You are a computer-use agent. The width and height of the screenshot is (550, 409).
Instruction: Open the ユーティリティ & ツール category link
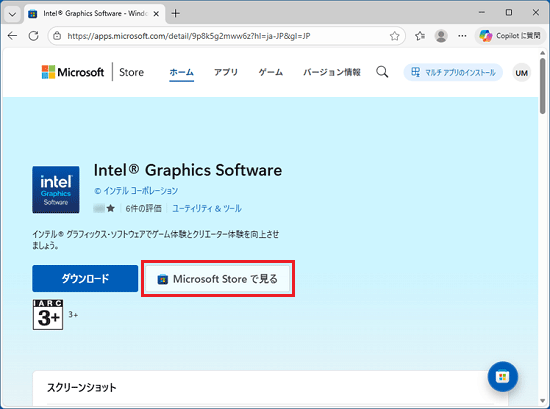click(207, 208)
